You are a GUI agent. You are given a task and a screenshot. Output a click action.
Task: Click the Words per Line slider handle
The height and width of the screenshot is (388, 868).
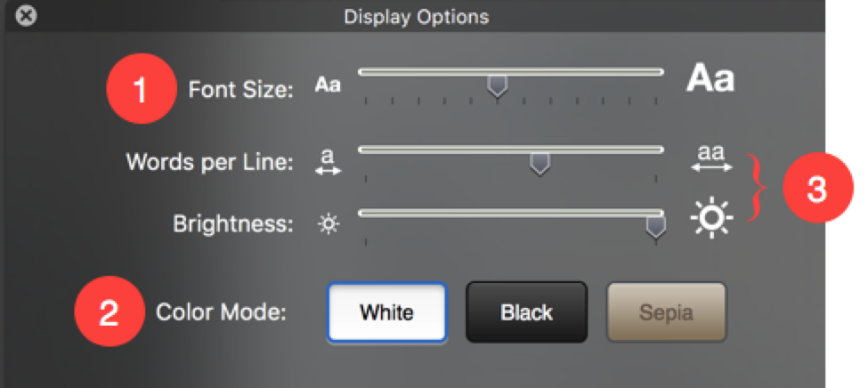539,163
